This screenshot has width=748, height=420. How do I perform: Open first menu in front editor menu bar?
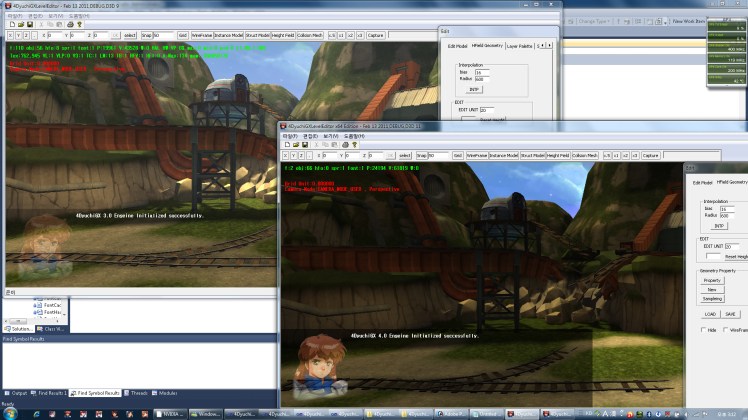pos(290,136)
